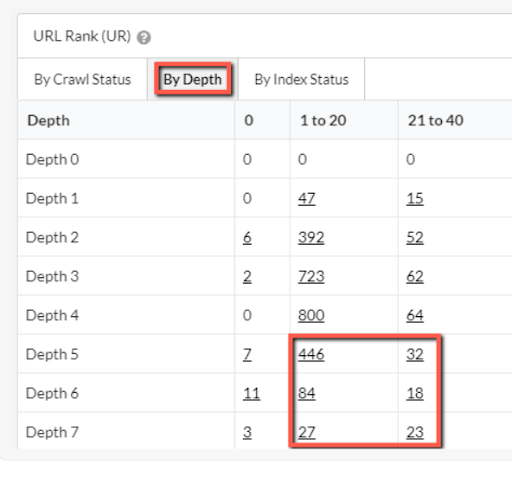Image resolution: width=512 pixels, height=477 pixels.
Task: Open the 392 link in Depth 2 row
Action: 311,237
